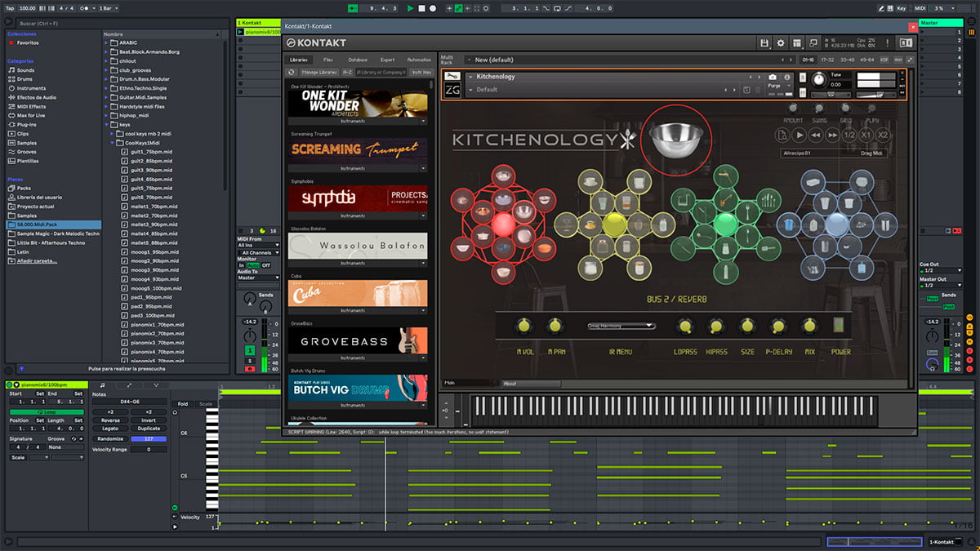
Task: Switch to the Kontakt Files tab
Action: tap(328, 60)
